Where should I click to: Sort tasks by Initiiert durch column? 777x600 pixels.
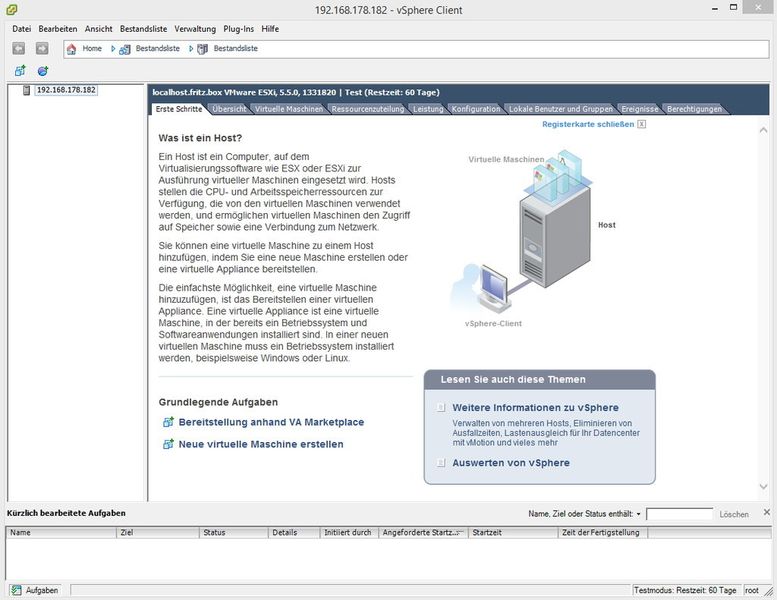(x=349, y=533)
